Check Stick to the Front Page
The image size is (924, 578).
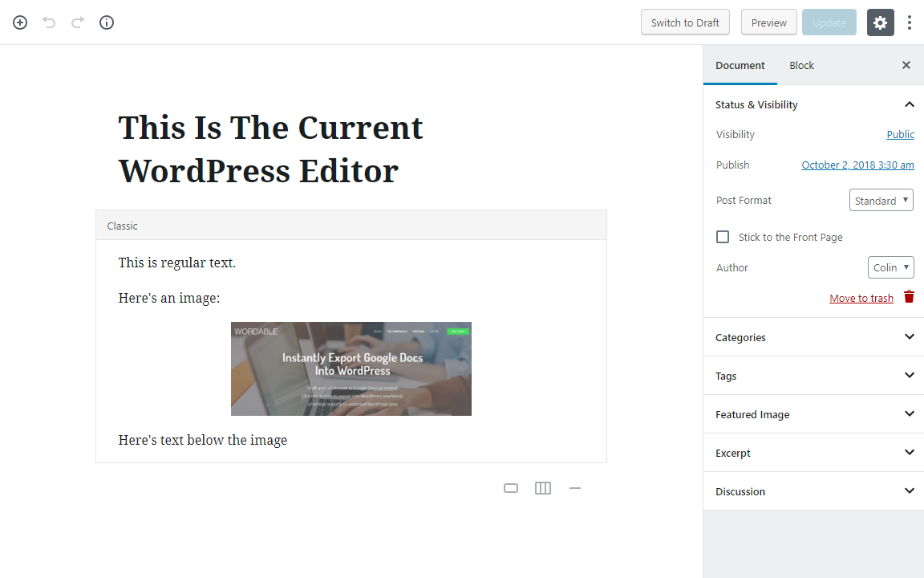point(723,237)
